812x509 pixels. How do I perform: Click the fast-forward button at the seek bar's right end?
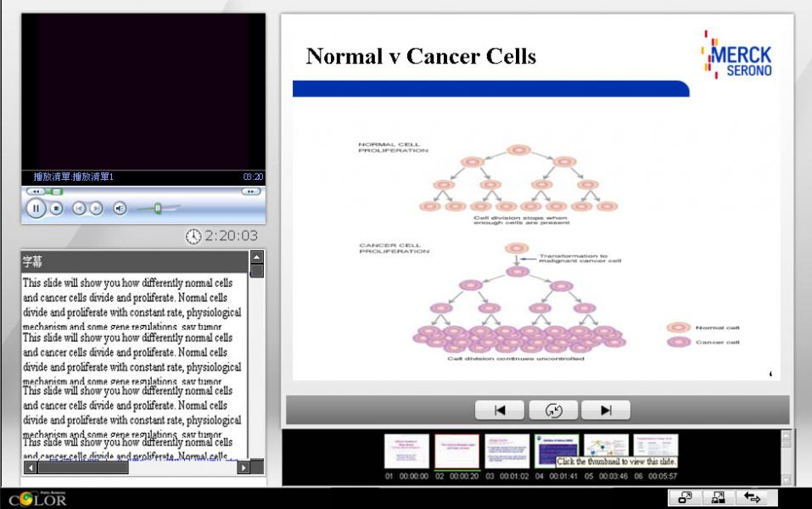[250, 192]
